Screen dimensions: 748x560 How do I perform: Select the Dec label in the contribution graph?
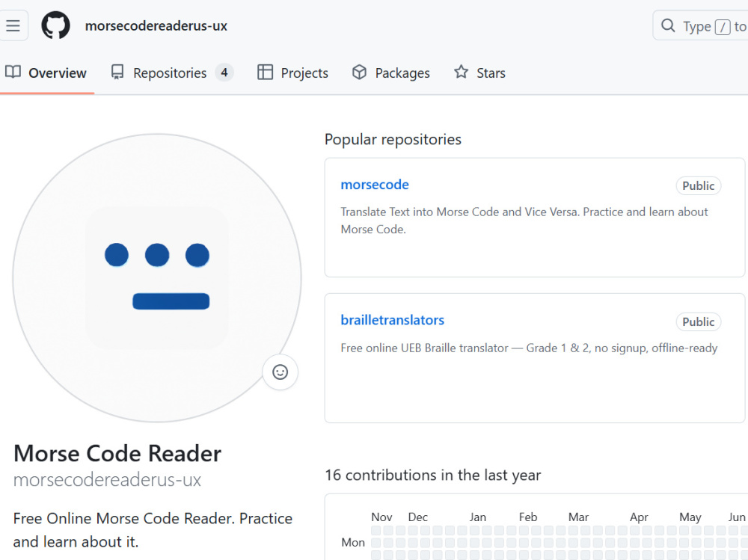pos(418,517)
